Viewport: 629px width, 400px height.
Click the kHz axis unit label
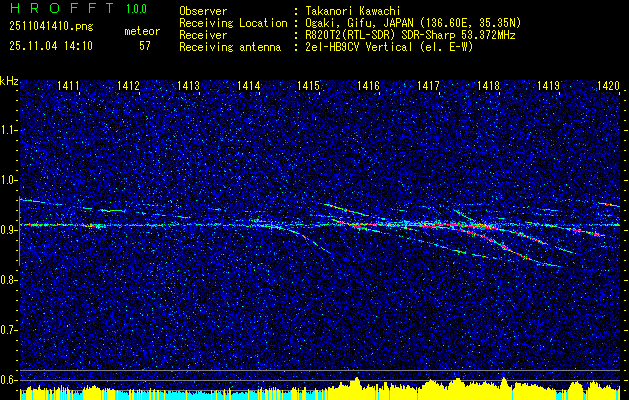(x=9, y=81)
